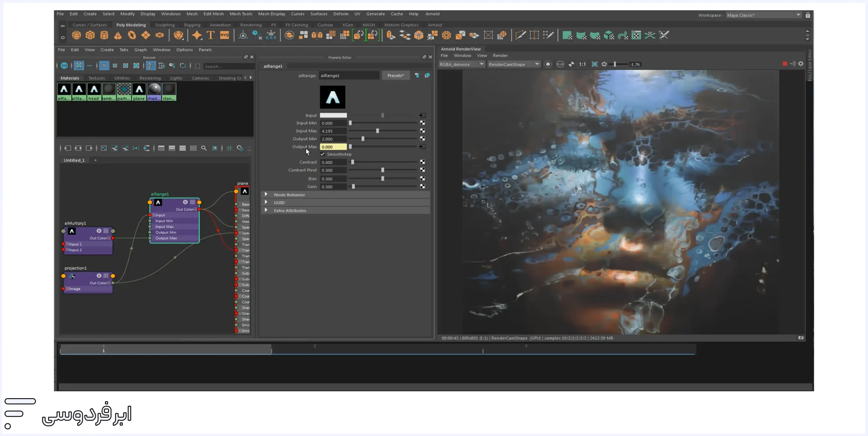Select the Multi-Cut tool in the modeling toolbar
The width and height of the screenshot is (868, 436).
pyautogui.click(x=520, y=35)
